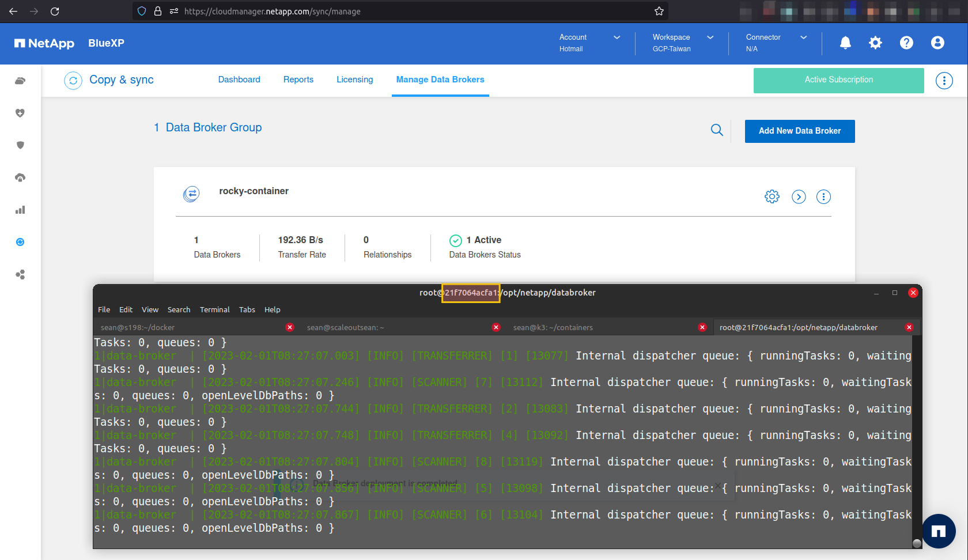
Task: Expand the Connector dropdown
Action: point(776,43)
